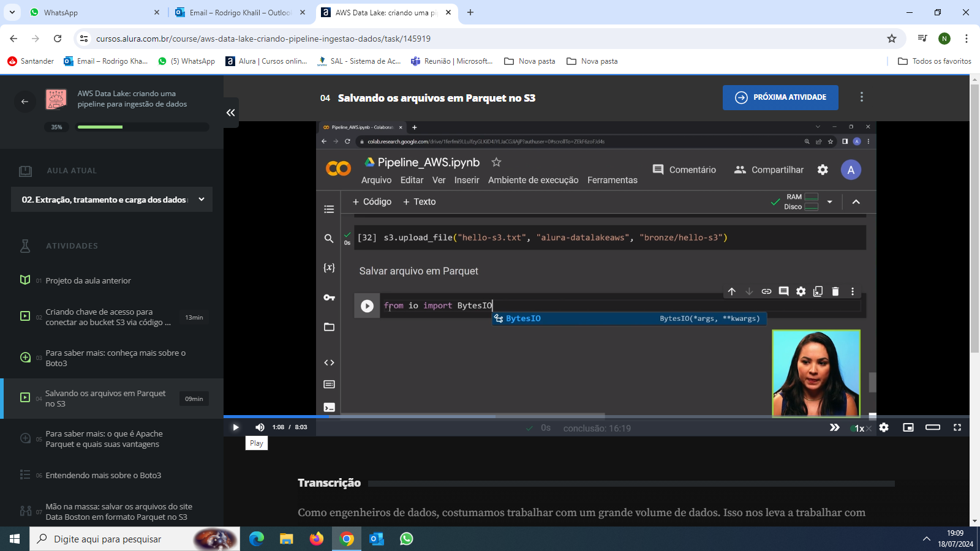Click the taskbar search box
980x551 pixels.
click(135, 539)
